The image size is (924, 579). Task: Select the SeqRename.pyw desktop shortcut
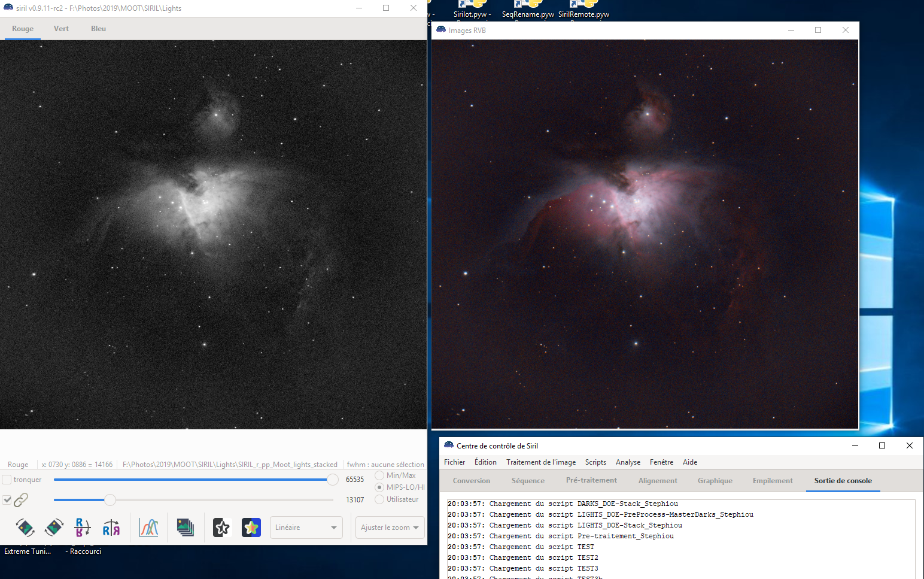[528, 10]
